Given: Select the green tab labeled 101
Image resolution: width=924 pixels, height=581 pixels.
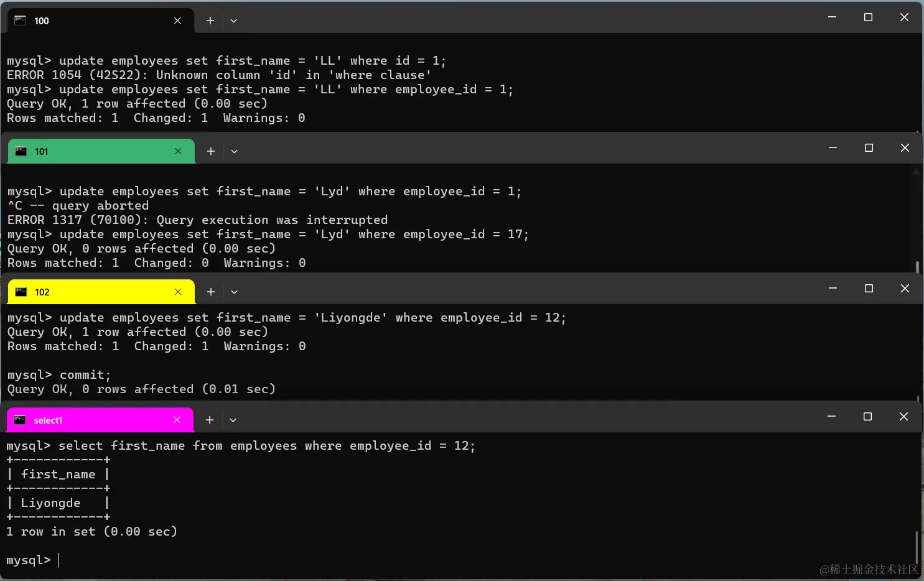Looking at the screenshot, I should (101, 151).
